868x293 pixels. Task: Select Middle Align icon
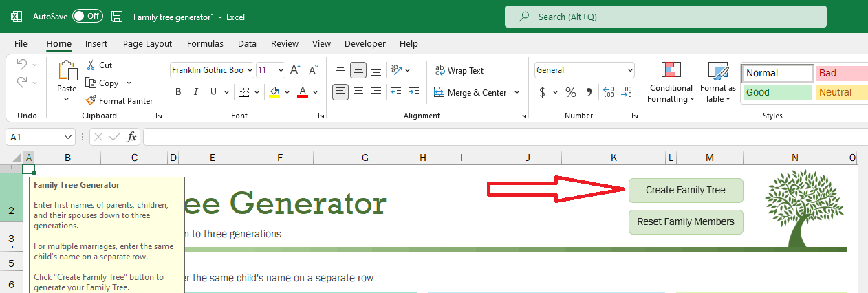[x=358, y=70]
